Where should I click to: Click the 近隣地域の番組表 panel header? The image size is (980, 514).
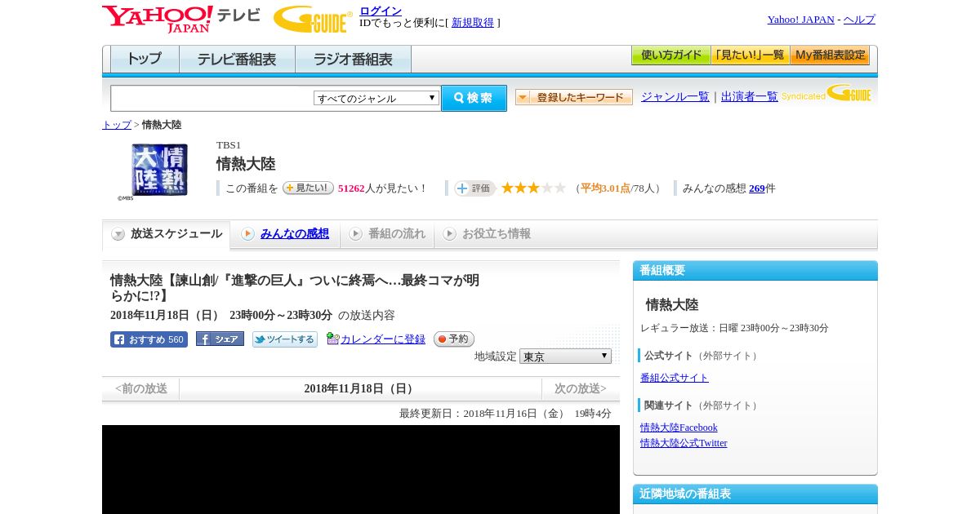[755, 494]
